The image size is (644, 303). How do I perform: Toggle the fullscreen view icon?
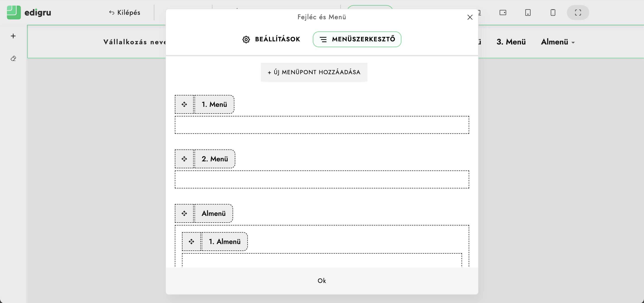point(578,13)
